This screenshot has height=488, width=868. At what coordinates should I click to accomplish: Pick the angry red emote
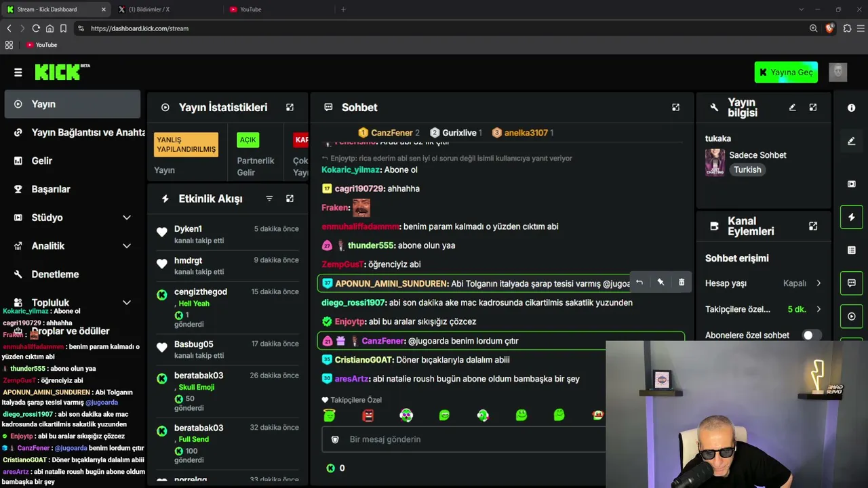coord(368,415)
